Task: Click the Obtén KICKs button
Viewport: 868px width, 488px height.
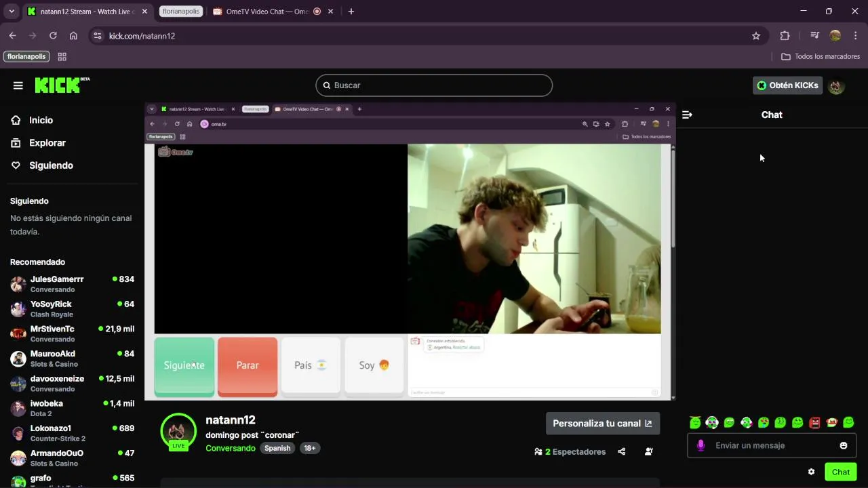Action: [787, 85]
